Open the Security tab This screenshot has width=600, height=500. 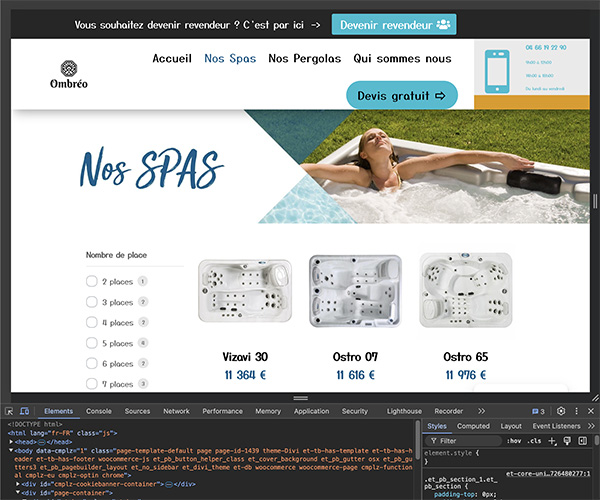point(355,411)
